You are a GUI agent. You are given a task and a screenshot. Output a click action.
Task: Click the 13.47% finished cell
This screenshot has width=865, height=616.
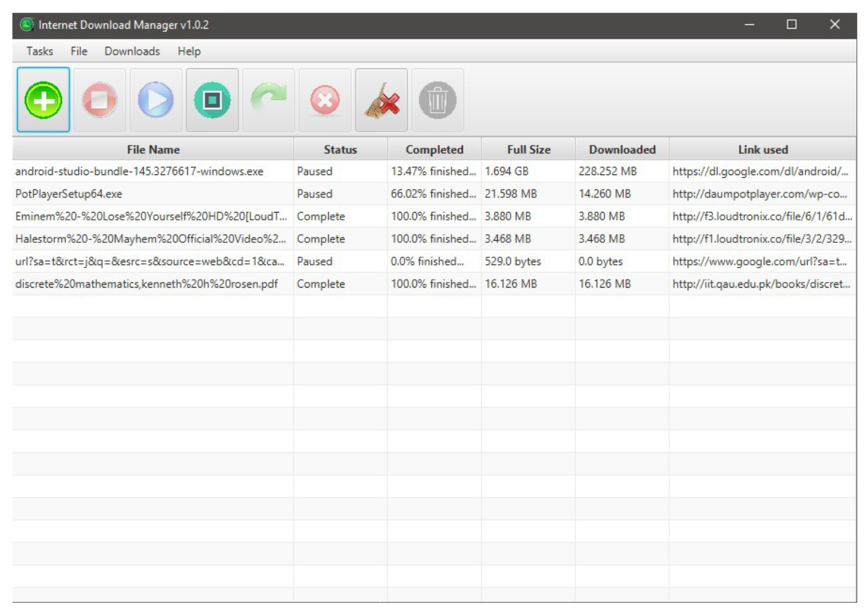pyautogui.click(x=434, y=171)
